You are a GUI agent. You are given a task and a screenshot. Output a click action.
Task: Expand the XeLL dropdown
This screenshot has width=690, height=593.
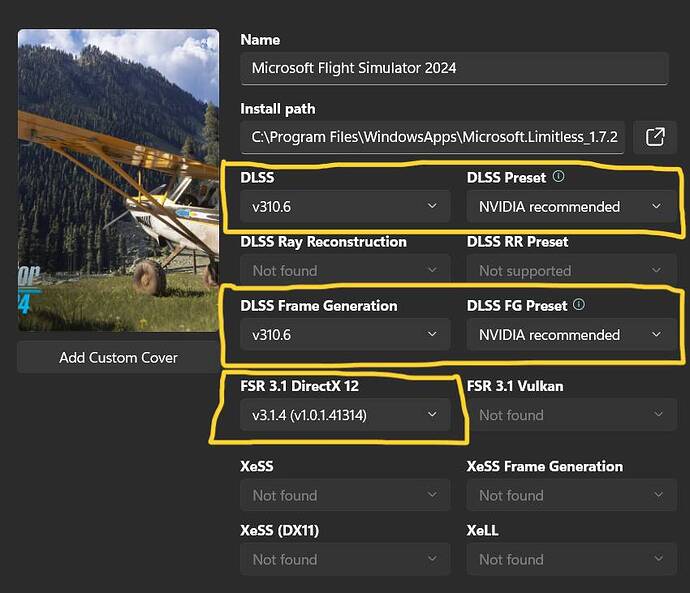pos(571,559)
